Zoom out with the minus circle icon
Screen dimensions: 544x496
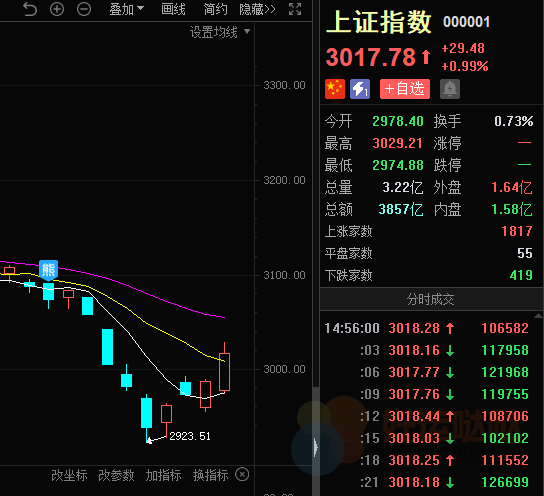pos(84,9)
